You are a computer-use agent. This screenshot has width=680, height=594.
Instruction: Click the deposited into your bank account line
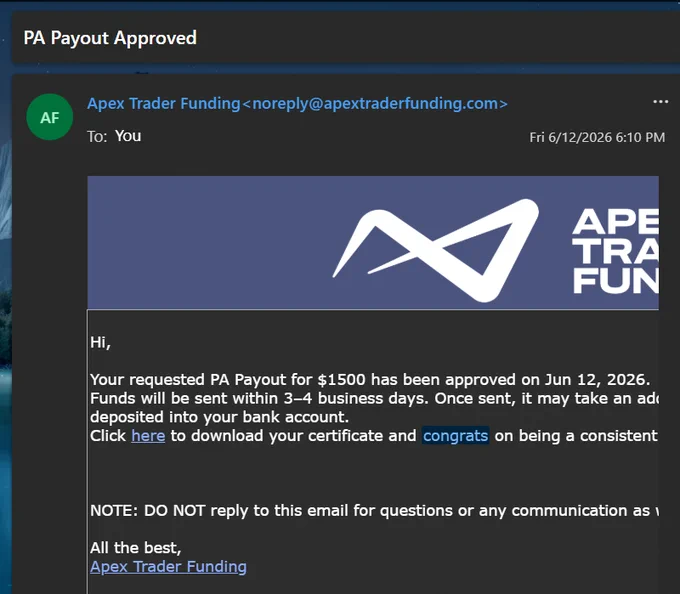219,417
